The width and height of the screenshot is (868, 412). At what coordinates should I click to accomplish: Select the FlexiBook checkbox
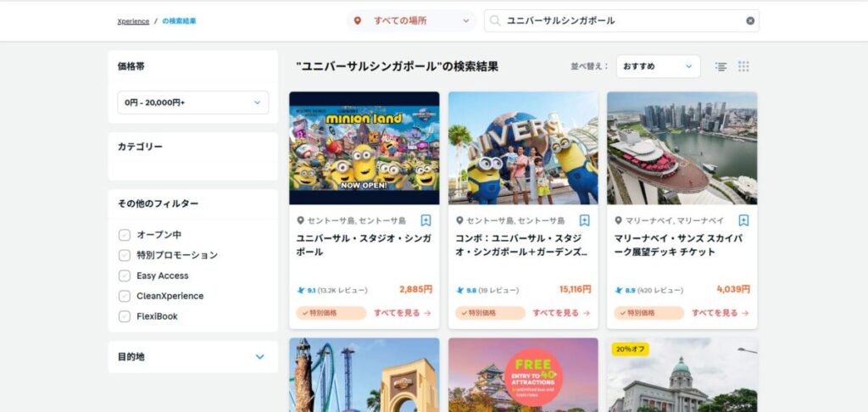tap(125, 317)
